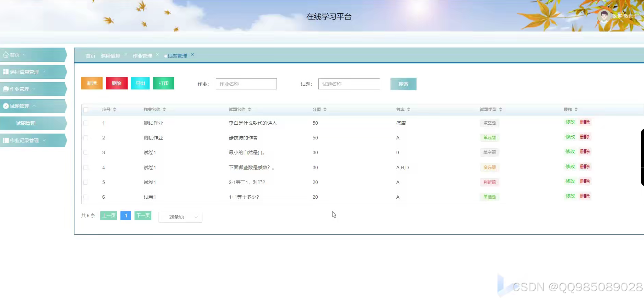
Task: Click the 作业记录管理 sidebar icon
Action: [6, 140]
